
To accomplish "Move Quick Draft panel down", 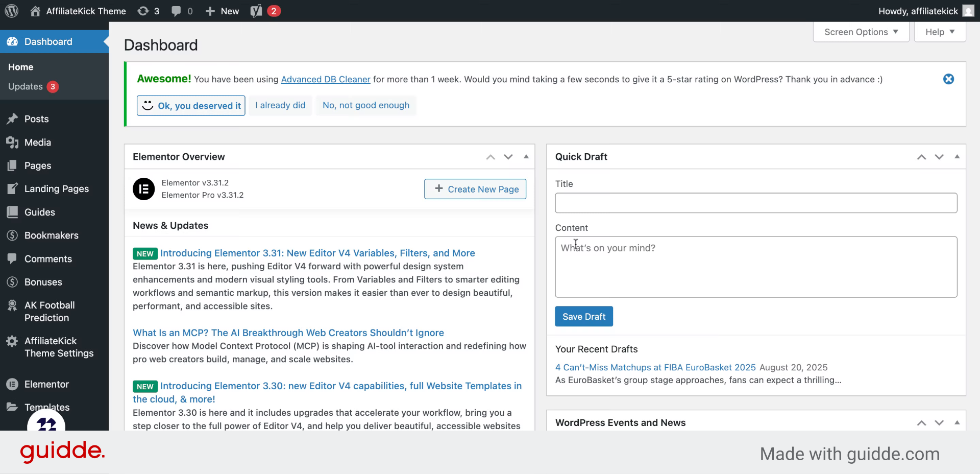I will (x=939, y=157).
